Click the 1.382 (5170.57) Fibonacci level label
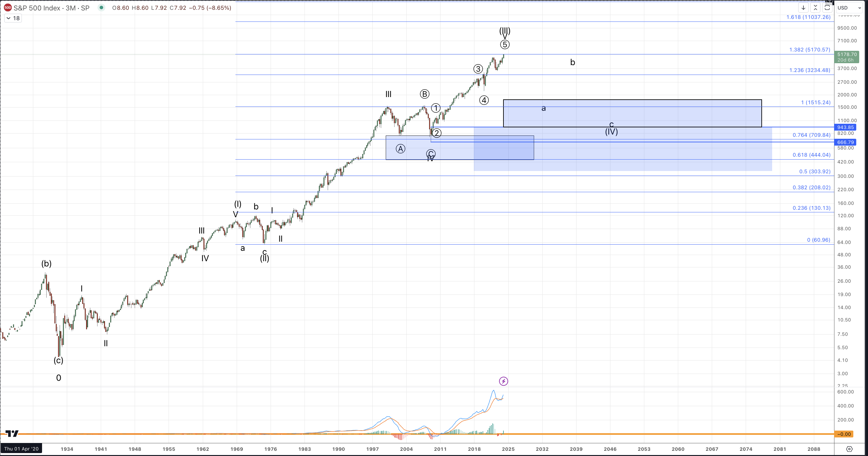 click(x=810, y=50)
